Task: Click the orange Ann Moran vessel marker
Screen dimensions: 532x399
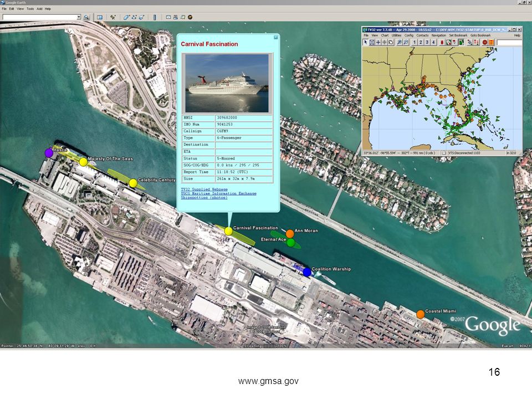Action: coord(290,233)
